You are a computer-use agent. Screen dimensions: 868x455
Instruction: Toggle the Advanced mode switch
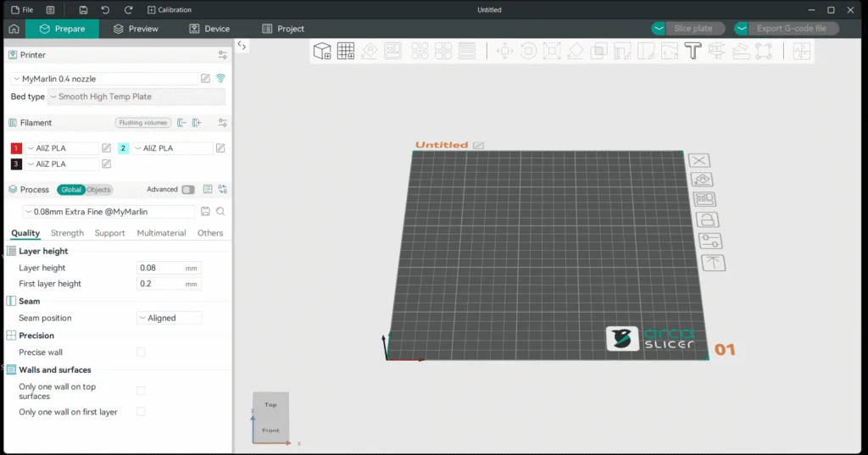click(x=188, y=190)
